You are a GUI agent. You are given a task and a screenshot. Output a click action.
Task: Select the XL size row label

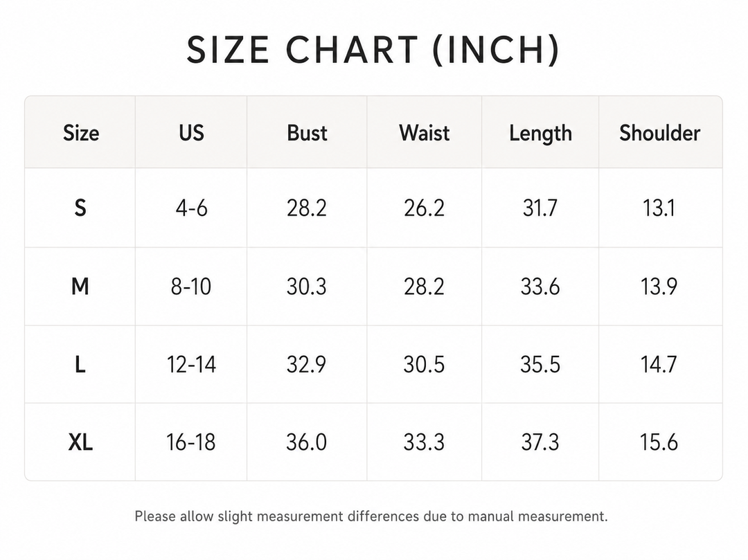tap(80, 442)
